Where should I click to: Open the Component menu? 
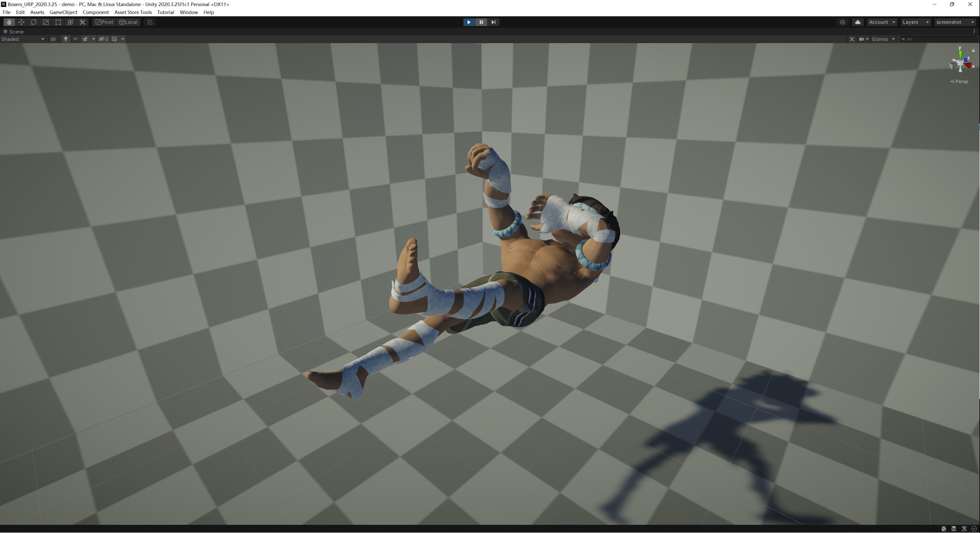95,12
